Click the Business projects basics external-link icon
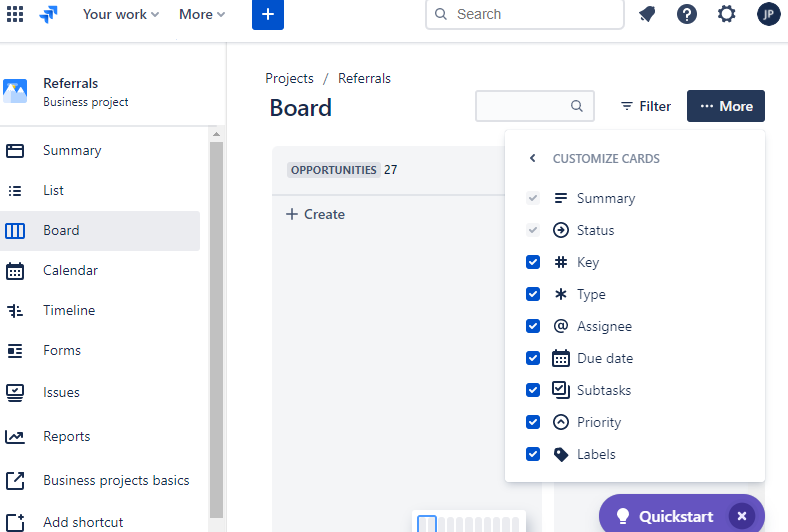The height and width of the screenshot is (532, 788). click(x=15, y=481)
